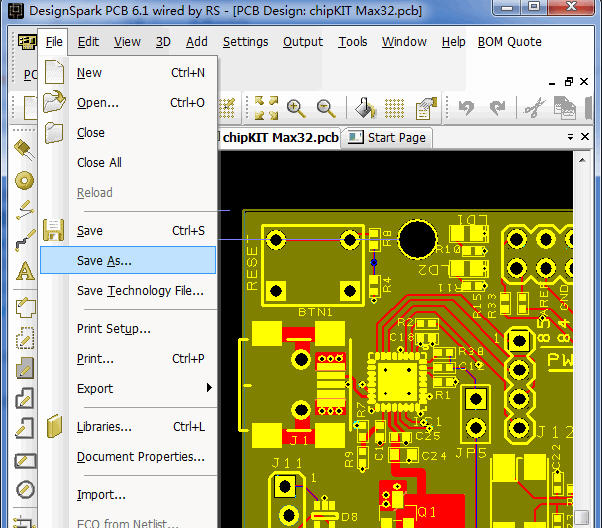Expand the Export submenu arrow
This screenshot has width=602, height=528.
coord(209,387)
